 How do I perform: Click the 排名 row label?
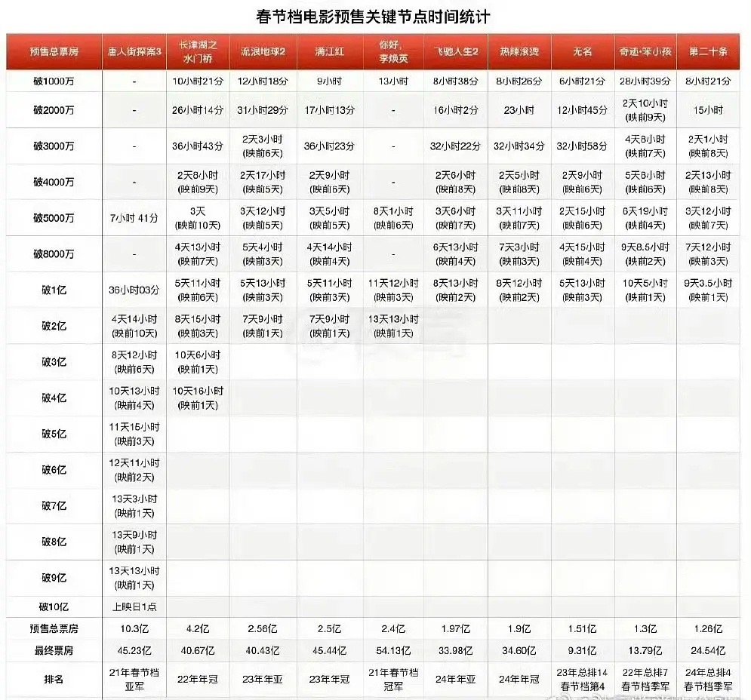click(54, 679)
